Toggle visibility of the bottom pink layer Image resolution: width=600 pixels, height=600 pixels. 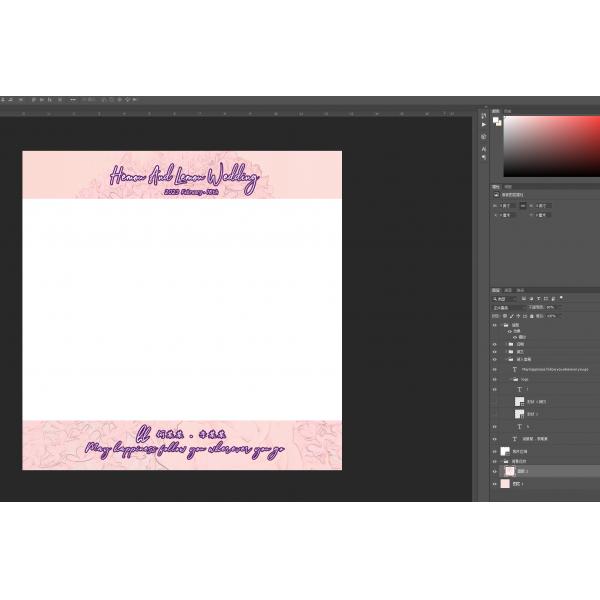[494, 483]
